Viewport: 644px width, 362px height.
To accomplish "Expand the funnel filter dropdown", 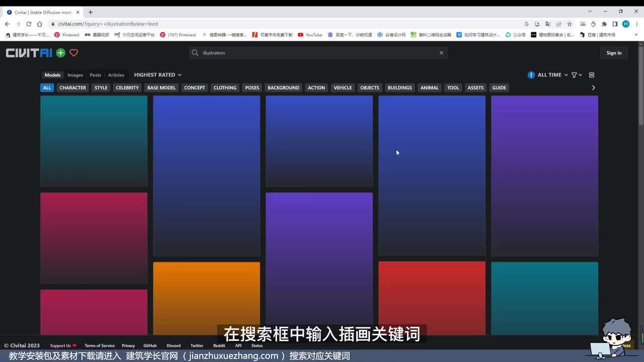I will click(576, 75).
